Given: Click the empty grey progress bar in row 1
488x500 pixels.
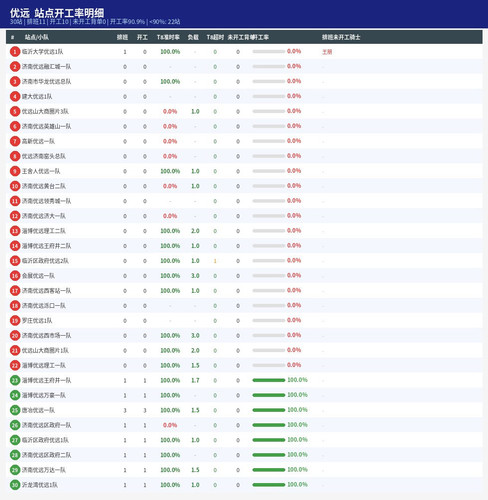Looking at the screenshot, I should click(269, 52).
